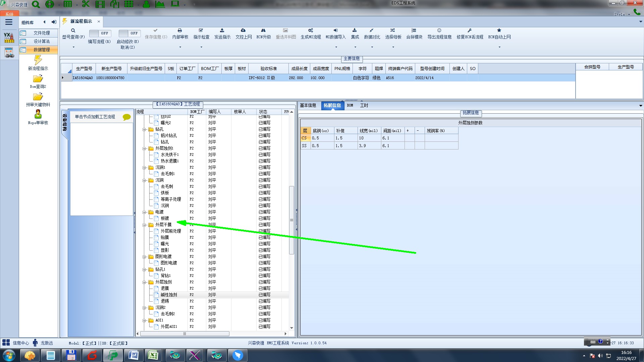644x362 pixels.
Task: Select the IA51604QA0 row in main grid
Action: [x=318, y=78]
